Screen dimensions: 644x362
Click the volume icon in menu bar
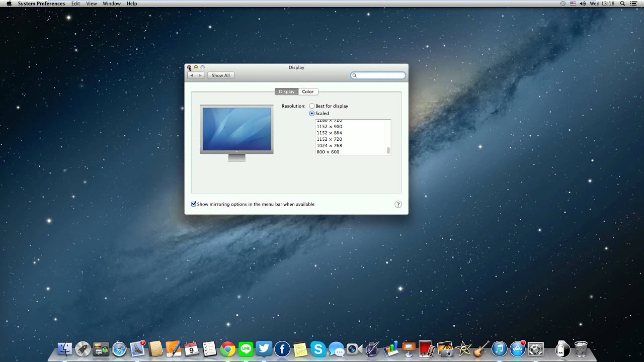click(583, 4)
